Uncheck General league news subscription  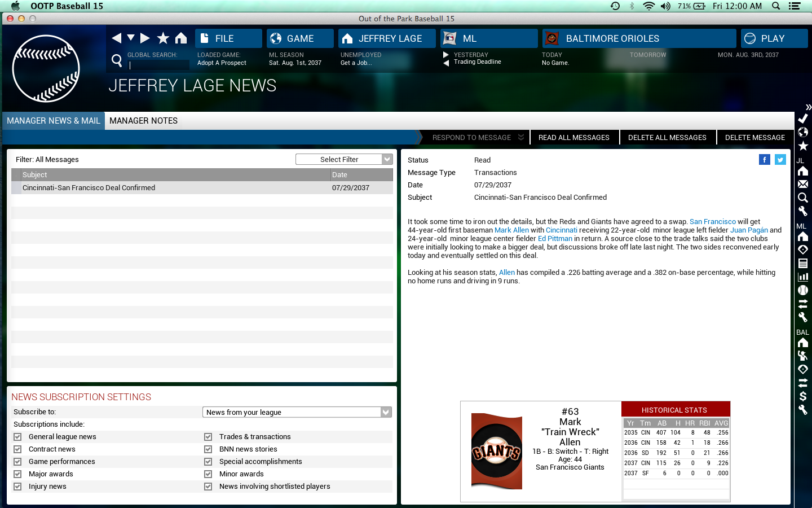[17, 437]
